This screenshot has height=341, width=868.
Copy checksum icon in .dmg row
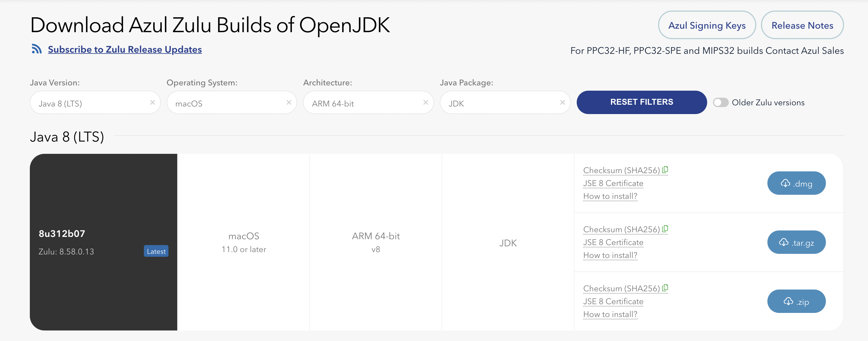(x=665, y=170)
